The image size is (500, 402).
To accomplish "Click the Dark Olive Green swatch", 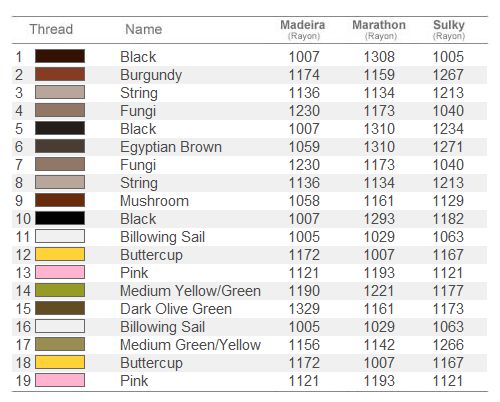I will pos(60,308).
